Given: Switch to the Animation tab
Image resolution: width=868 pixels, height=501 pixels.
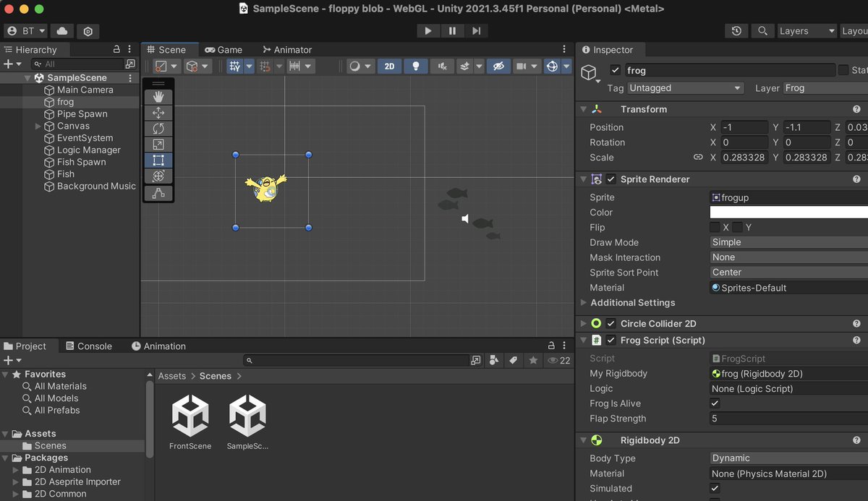Looking at the screenshot, I should 158,346.
